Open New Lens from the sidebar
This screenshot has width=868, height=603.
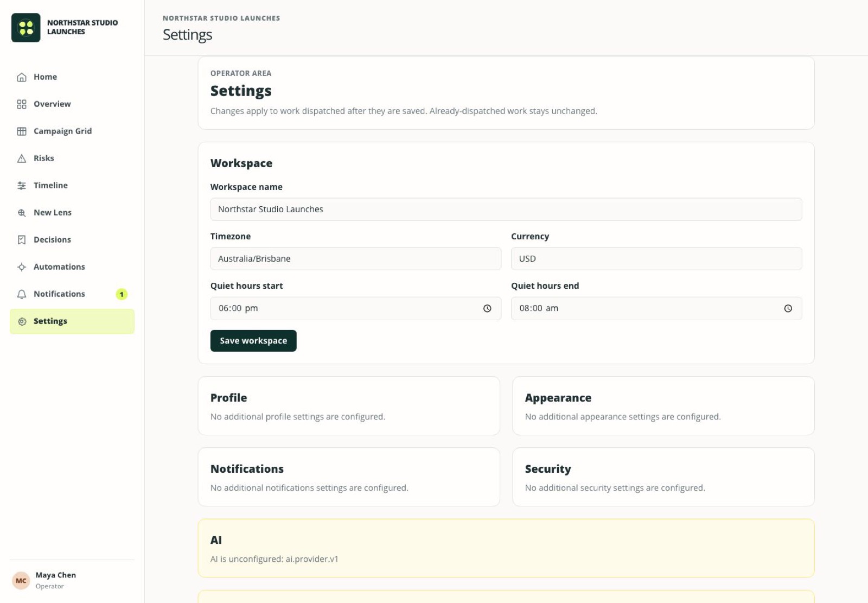click(72, 213)
